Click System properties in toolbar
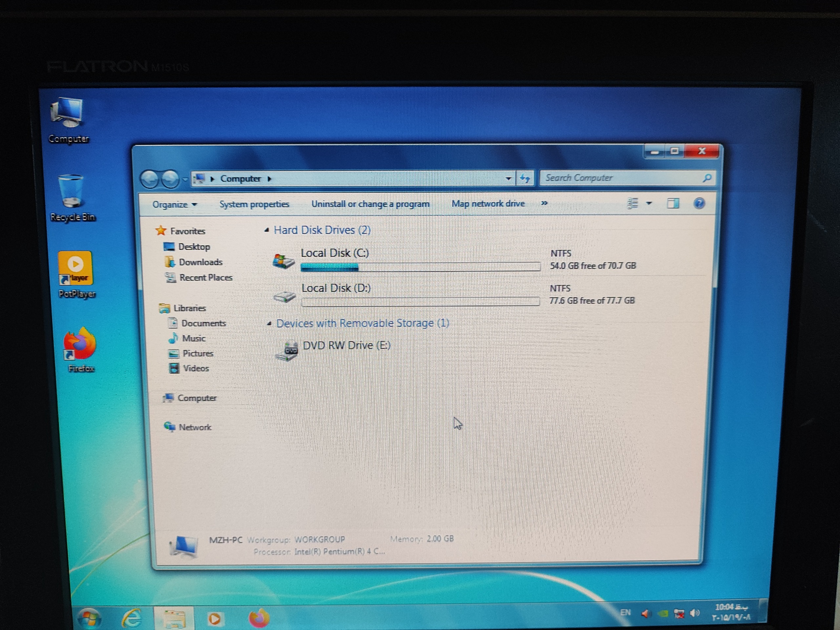The height and width of the screenshot is (630, 840). pos(254,204)
